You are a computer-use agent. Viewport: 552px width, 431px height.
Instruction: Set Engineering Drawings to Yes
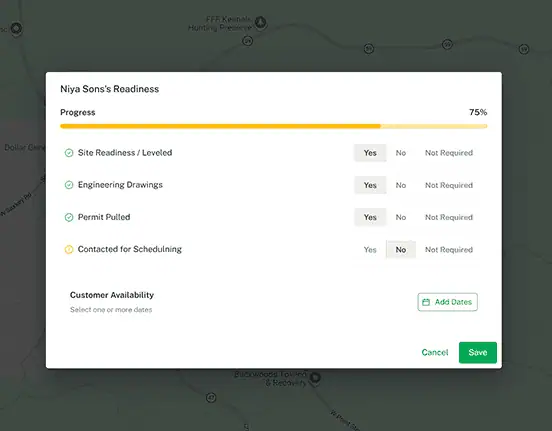tap(370, 185)
